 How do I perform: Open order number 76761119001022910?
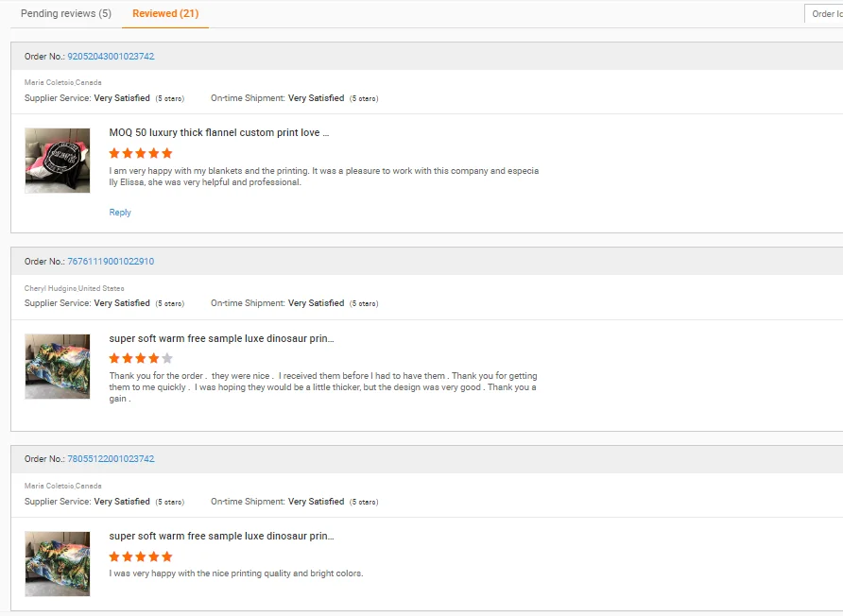(x=111, y=262)
